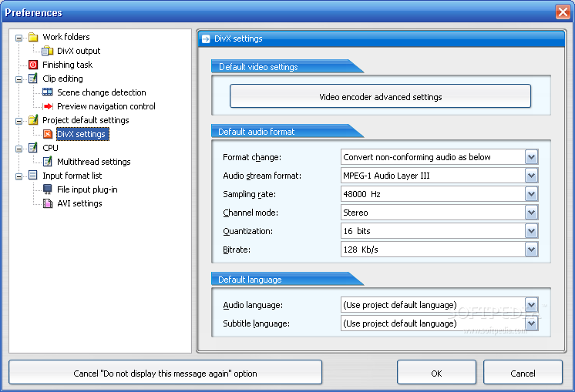This screenshot has height=392, width=575.
Task: Click the "Subtitle language:" label
Action: coord(257,324)
